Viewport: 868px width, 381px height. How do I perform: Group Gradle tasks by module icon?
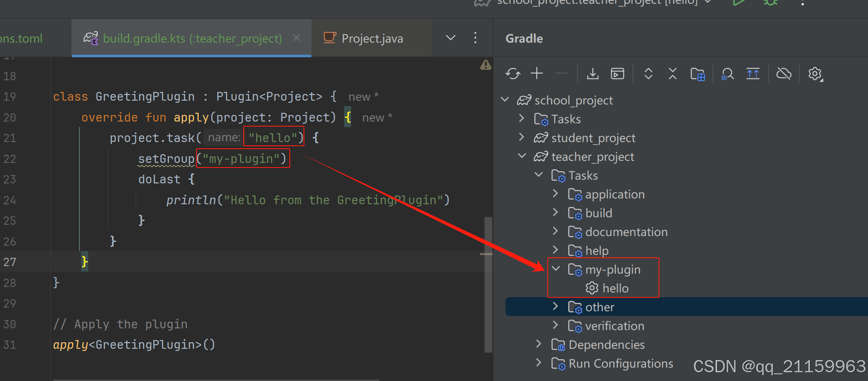tap(698, 74)
